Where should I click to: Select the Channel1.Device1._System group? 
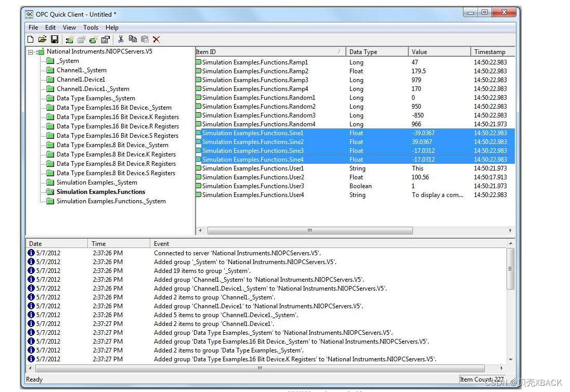coord(93,89)
